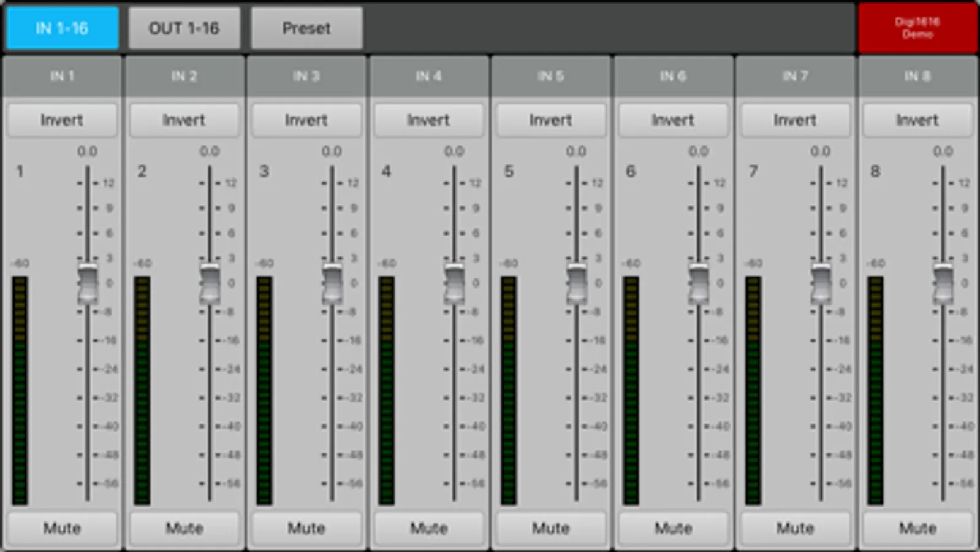
Task: Select the IN 7 channel header
Action: click(x=795, y=76)
